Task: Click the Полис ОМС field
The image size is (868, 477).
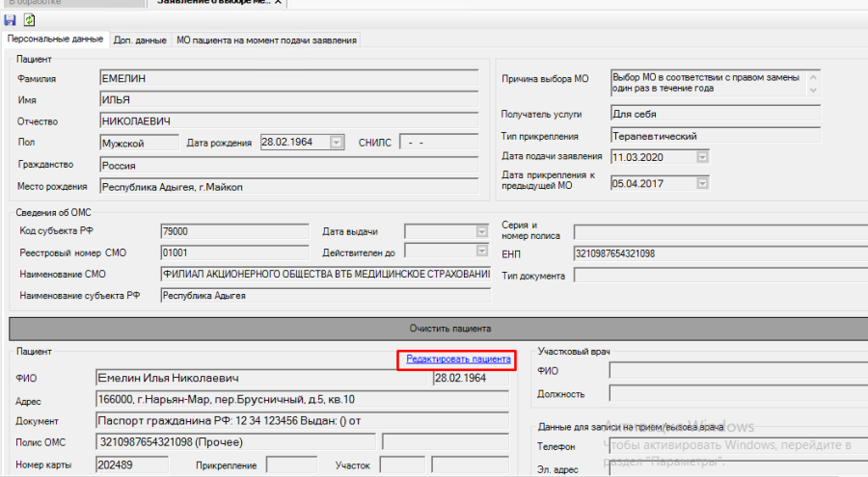Action: (x=236, y=442)
